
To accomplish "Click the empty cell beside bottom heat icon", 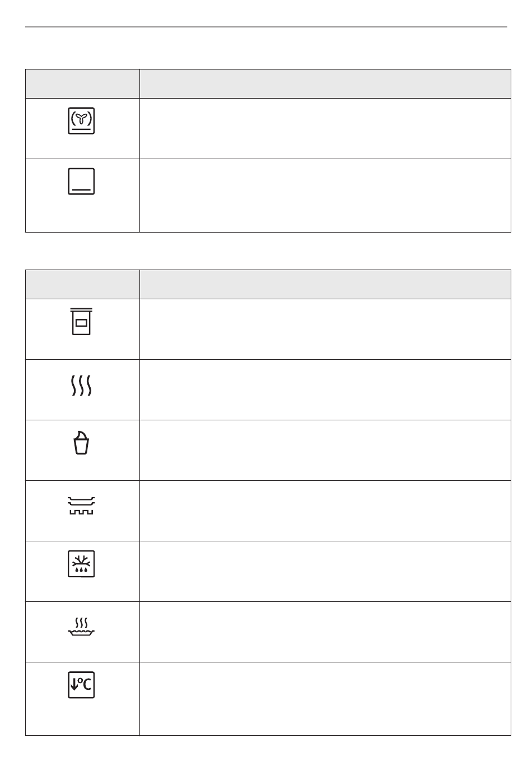I will point(325,196).
